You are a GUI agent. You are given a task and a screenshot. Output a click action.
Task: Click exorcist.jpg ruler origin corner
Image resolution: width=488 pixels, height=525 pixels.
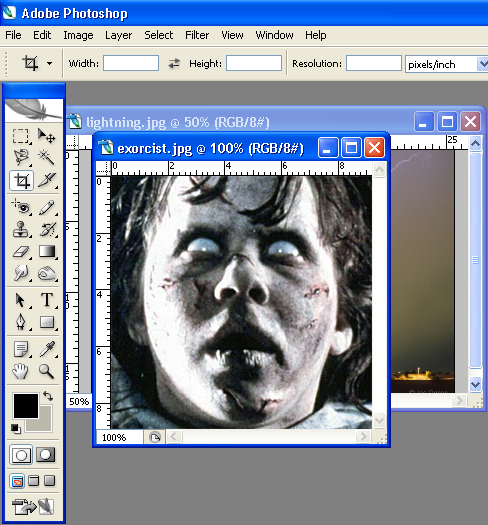(x=103, y=168)
